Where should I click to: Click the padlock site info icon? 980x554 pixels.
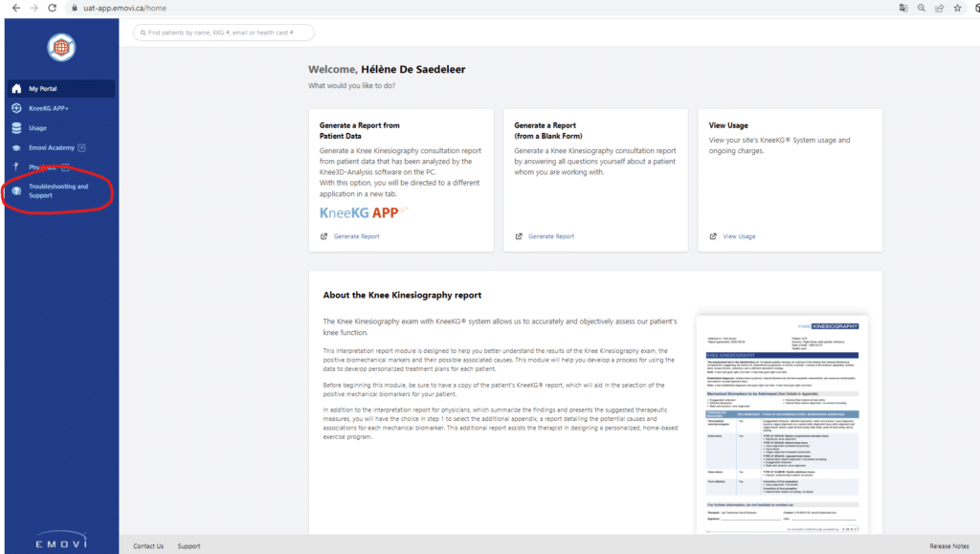click(x=75, y=8)
